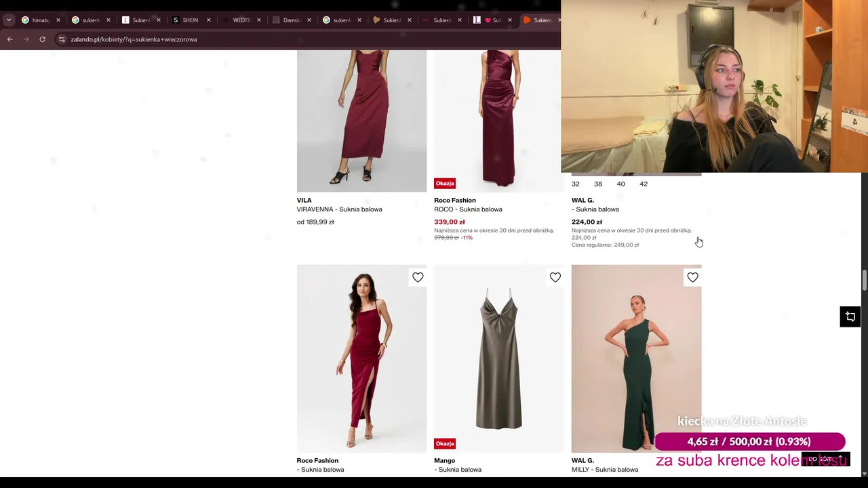
Task: Add the green WAL G. MILLY dress to wishlist
Action: pos(692,277)
